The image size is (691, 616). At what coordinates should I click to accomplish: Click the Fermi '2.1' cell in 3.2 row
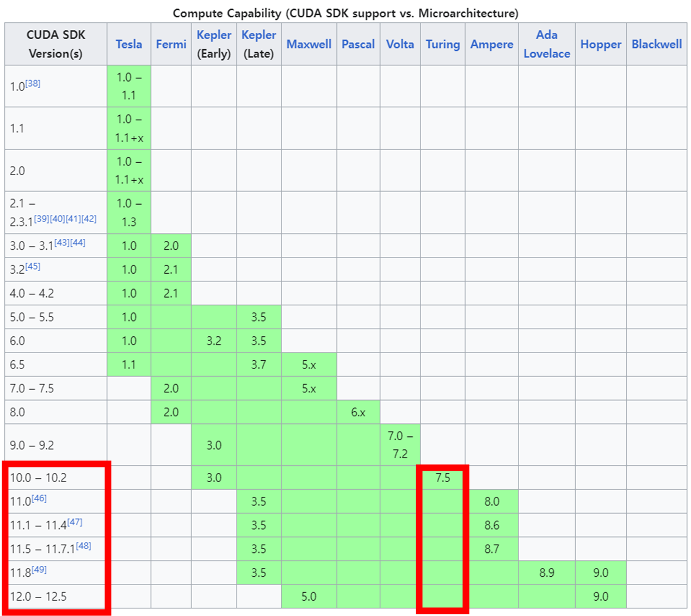pos(171,269)
